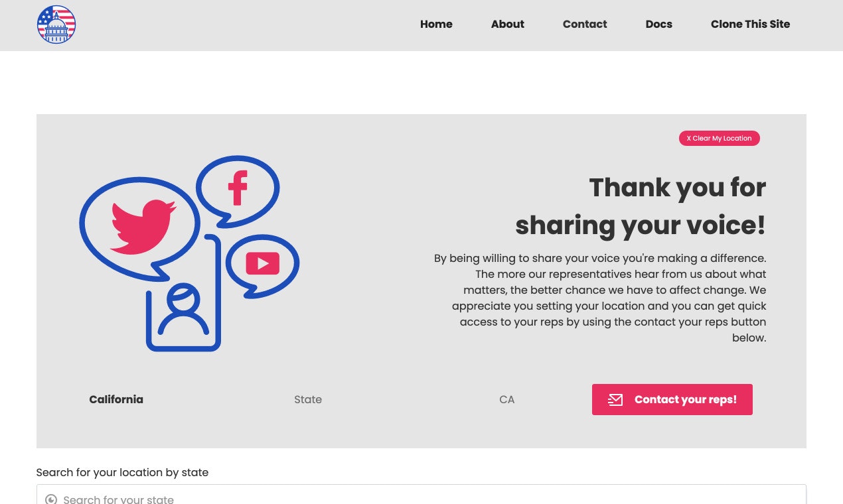The image size is (843, 504).
Task: Navigate to the About page
Action: [508, 24]
